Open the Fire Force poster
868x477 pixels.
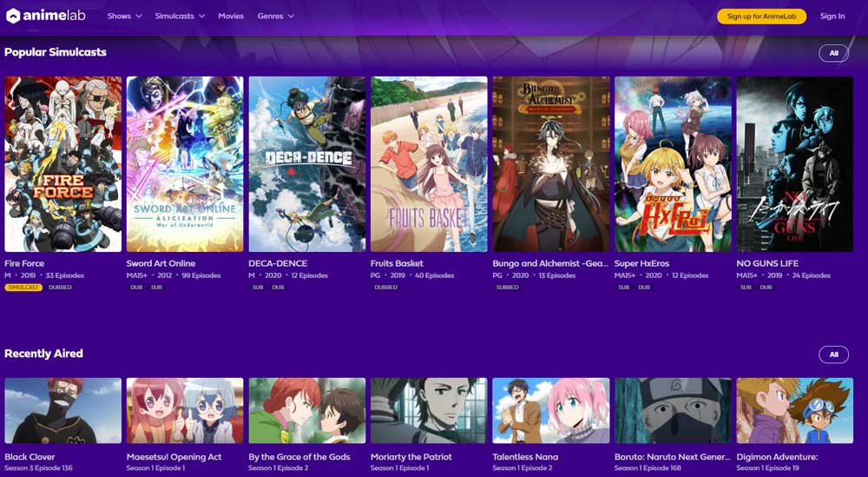pos(63,164)
